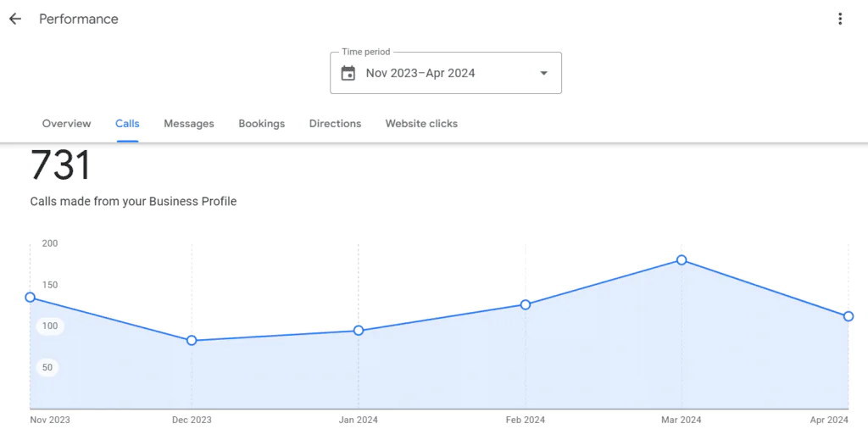This screenshot has width=868, height=429.
Task: Switch to the Overview tab
Action: 66,124
